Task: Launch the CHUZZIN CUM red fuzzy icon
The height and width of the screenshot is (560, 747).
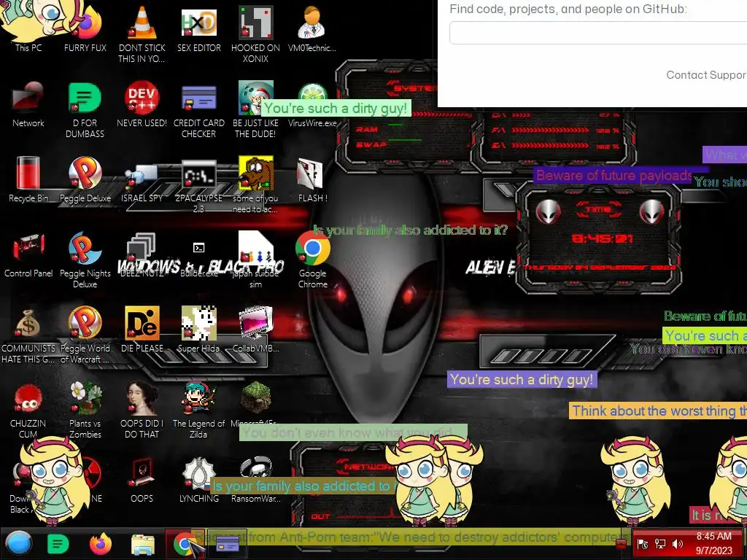Action: click(28, 411)
